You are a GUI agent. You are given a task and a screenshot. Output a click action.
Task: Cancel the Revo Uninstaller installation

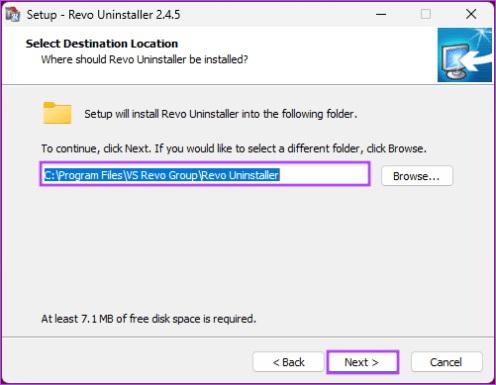click(446, 362)
